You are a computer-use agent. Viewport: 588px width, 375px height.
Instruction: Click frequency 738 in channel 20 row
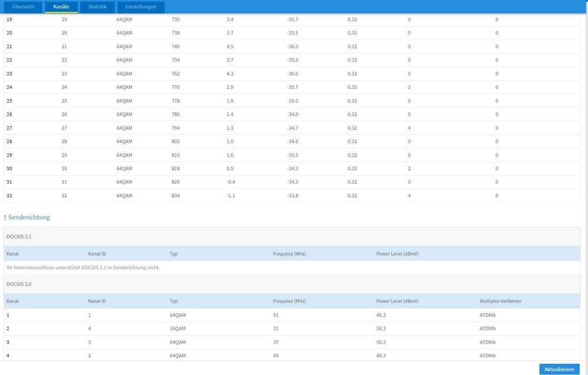pos(176,33)
